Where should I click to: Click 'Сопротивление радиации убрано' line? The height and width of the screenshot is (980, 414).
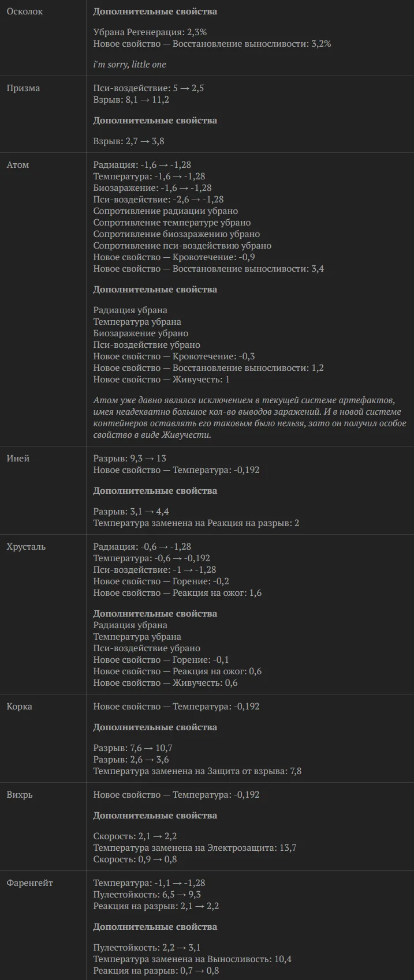point(166,211)
